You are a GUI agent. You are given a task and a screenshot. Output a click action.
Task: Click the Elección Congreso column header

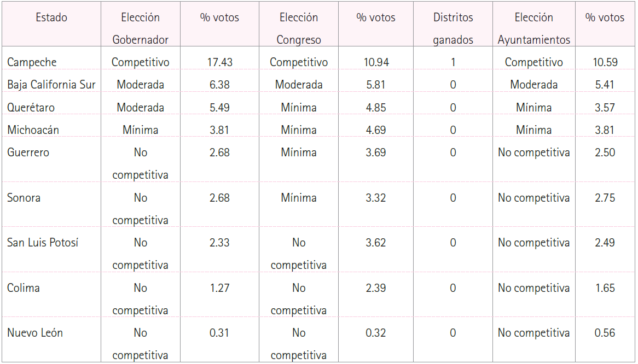[299, 28]
